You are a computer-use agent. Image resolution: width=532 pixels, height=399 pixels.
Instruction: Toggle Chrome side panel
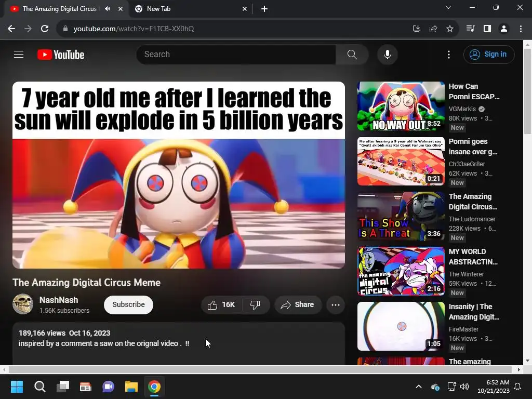487,29
